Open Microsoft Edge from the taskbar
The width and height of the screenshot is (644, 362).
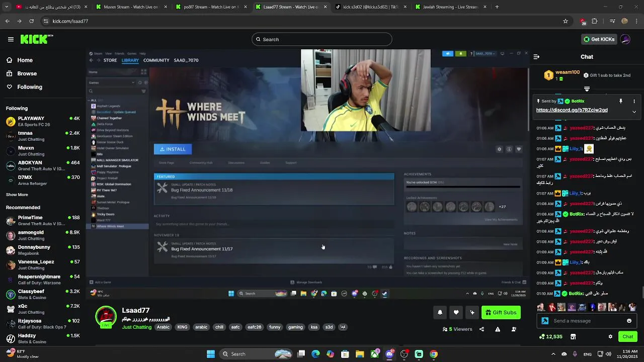coord(315,354)
